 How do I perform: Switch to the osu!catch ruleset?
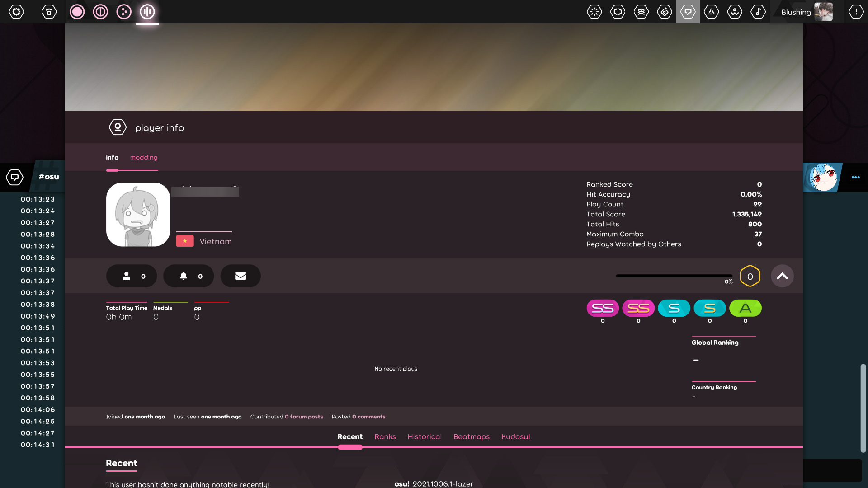(x=124, y=12)
